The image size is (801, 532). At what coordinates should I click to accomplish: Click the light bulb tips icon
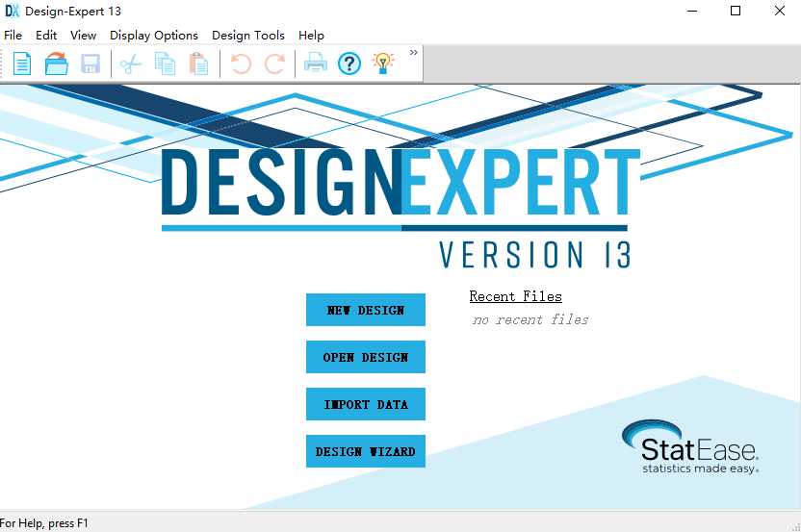pyautogui.click(x=383, y=63)
